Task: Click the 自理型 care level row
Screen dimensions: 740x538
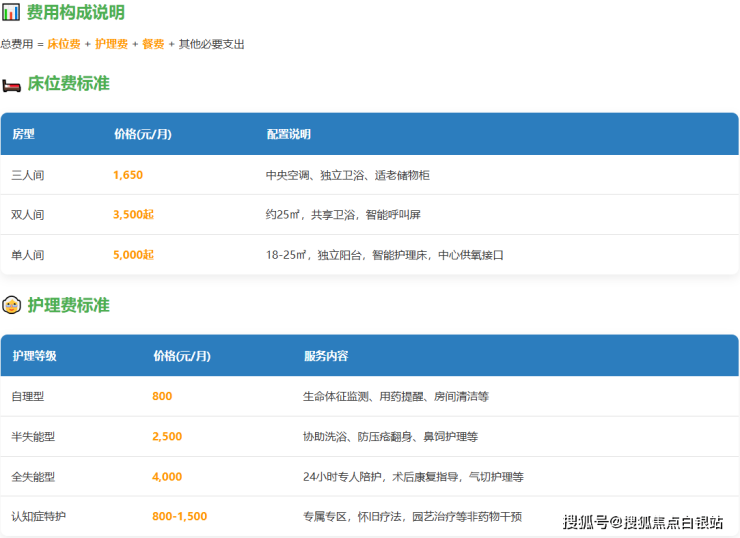Action: [x=28, y=396]
